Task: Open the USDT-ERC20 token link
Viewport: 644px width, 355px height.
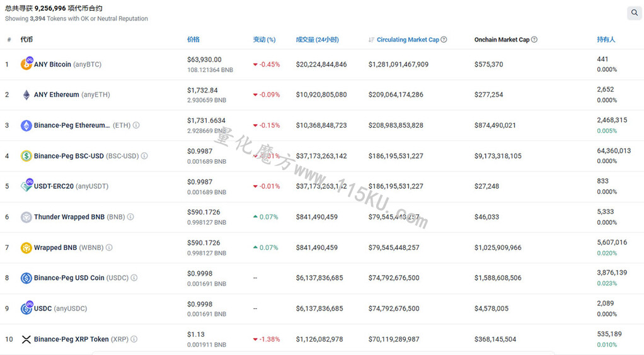Action: [71, 186]
